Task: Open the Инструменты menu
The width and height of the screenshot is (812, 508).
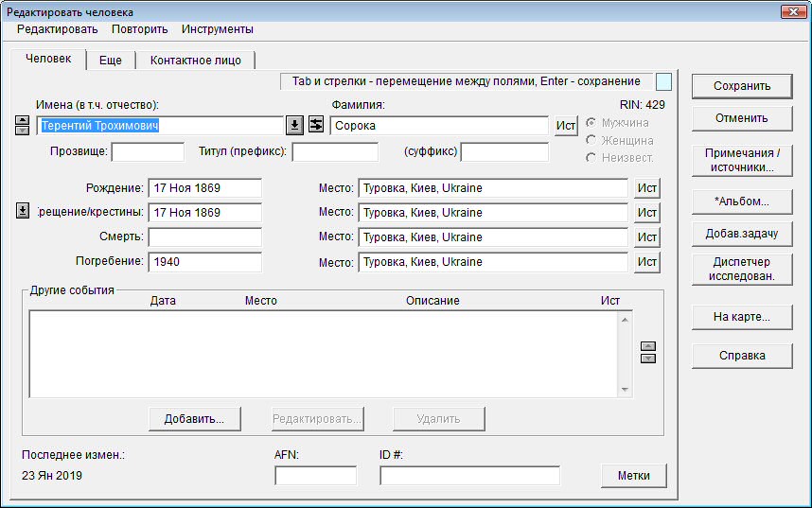Action: coord(217,29)
